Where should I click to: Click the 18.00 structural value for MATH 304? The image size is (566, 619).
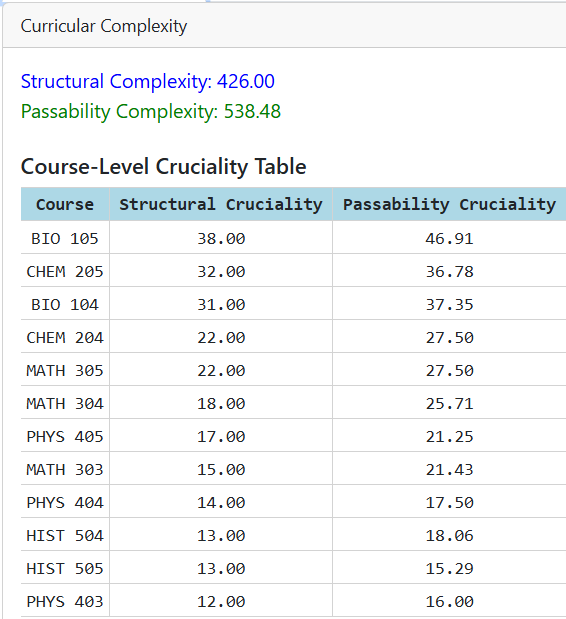tap(221, 404)
